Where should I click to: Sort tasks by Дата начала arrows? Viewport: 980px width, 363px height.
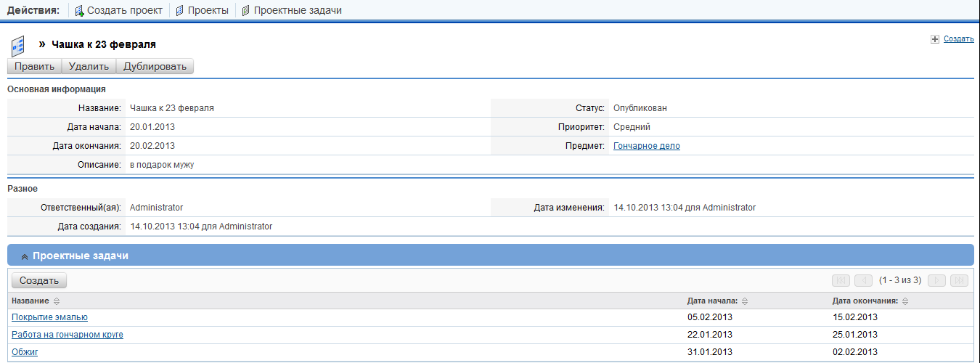tap(745, 301)
